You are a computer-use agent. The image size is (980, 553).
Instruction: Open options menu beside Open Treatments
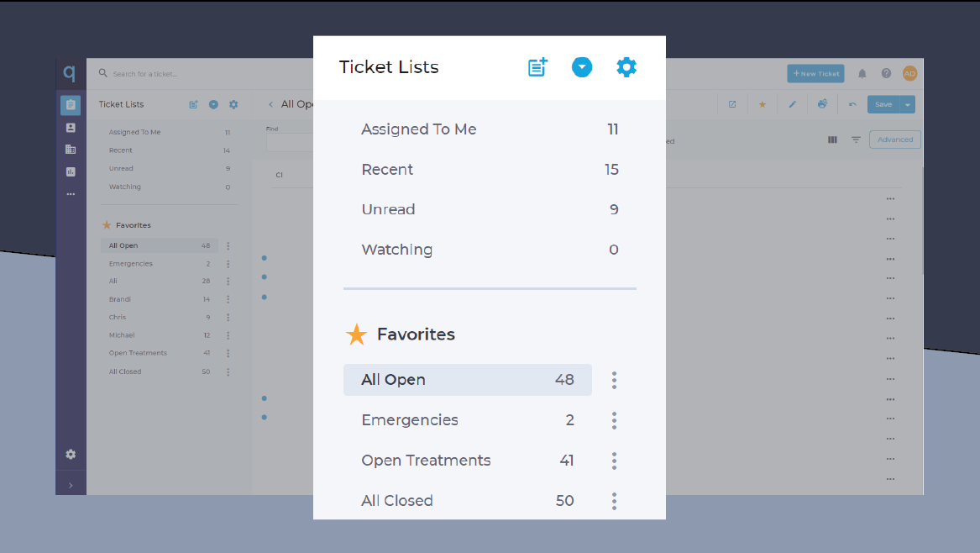[x=615, y=461]
